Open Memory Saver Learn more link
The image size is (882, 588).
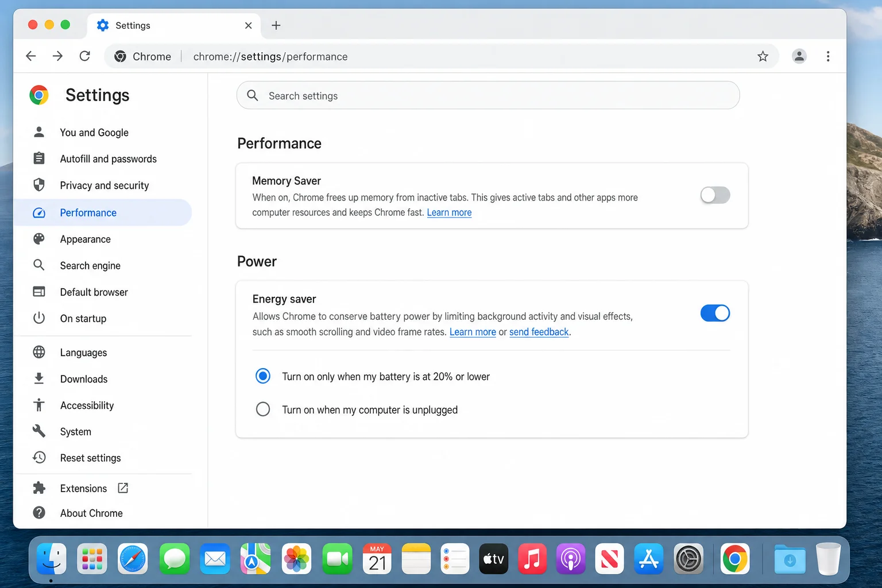click(x=449, y=212)
